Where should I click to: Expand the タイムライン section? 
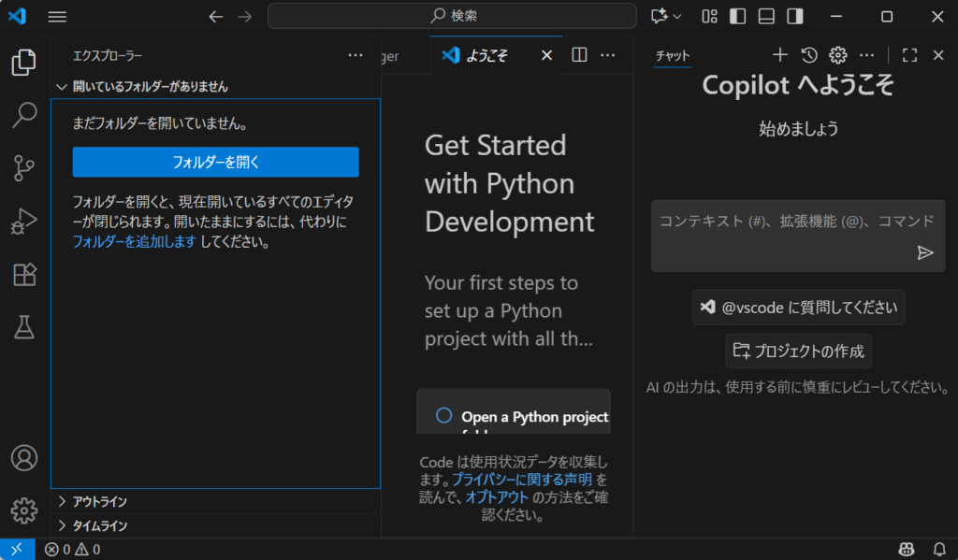pos(99,525)
